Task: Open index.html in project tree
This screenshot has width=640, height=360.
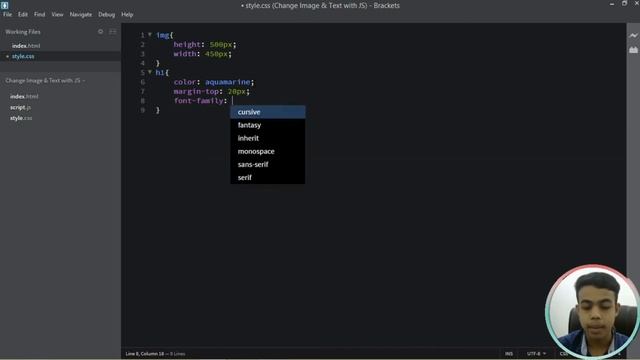Action: pyautogui.click(x=24, y=97)
